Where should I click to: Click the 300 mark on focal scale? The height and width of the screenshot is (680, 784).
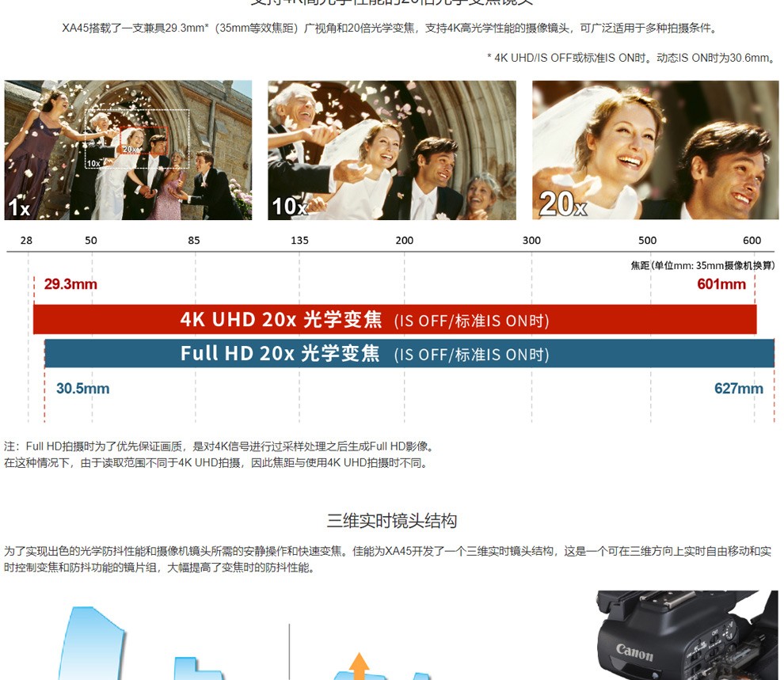(531, 241)
